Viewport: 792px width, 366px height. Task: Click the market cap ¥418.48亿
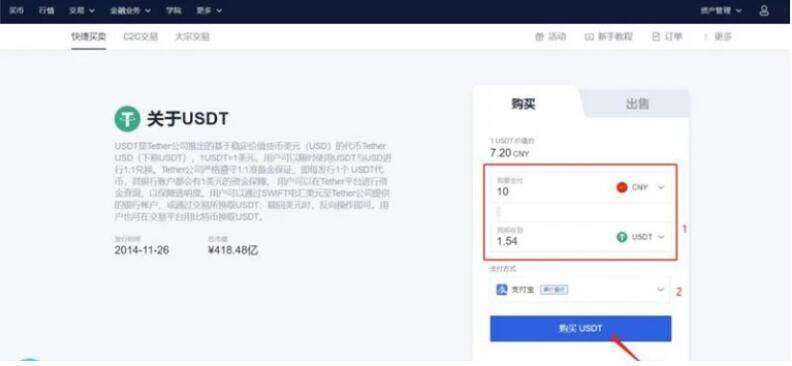pos(233,250)
